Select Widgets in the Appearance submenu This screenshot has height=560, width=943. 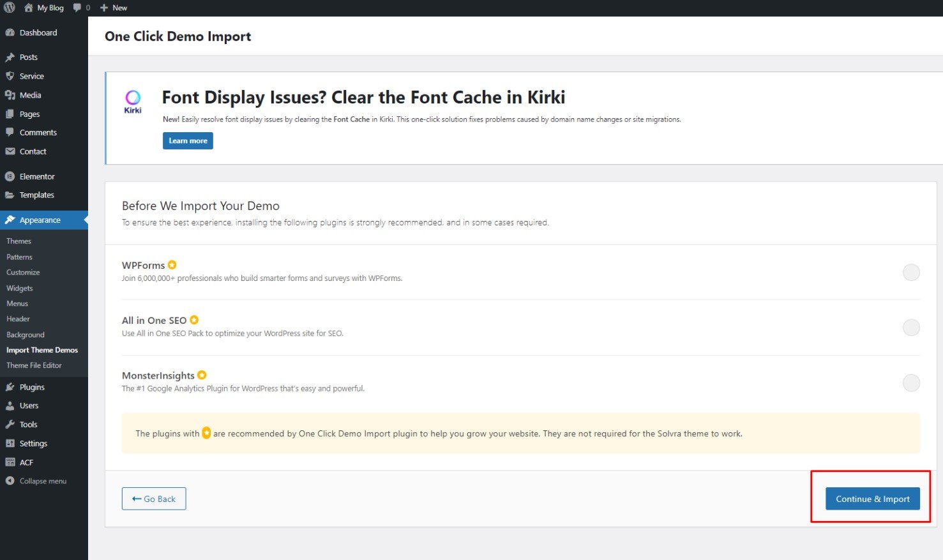[x=19, y=289]
